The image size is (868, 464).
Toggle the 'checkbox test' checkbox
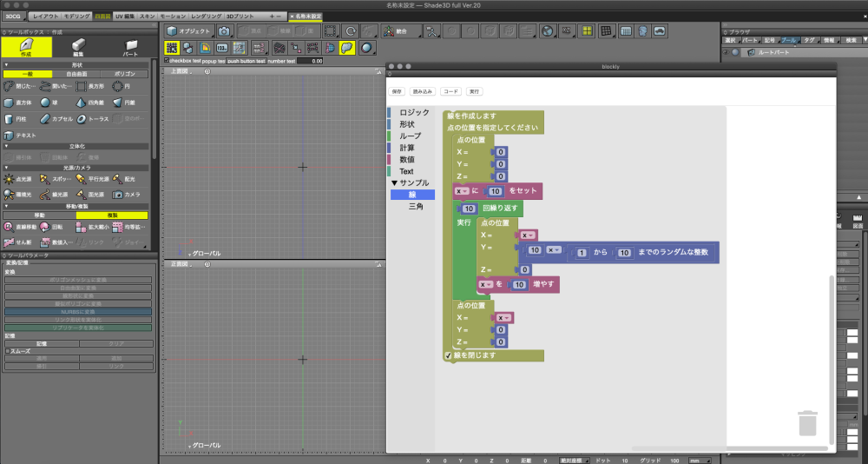[167, 61]
